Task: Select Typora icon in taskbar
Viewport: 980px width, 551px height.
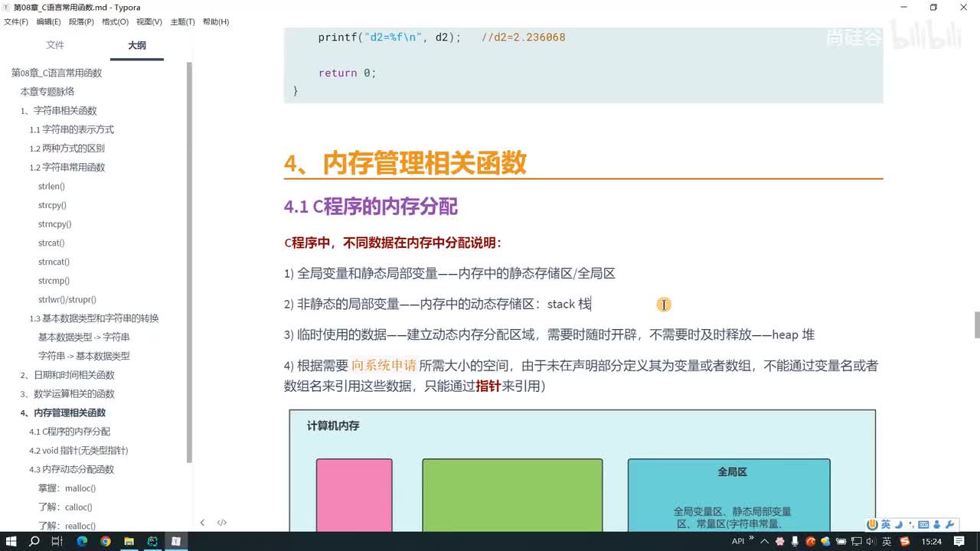Action: (x=175, y=541)
